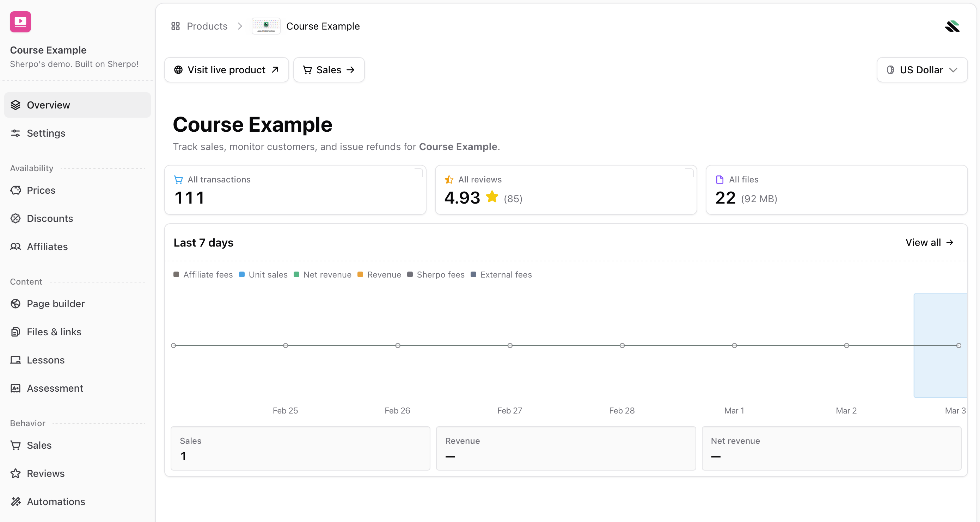Viewport: 980px width, 522px height.
Task: Click the Files & links document icon
Action: tap(16, 332)
